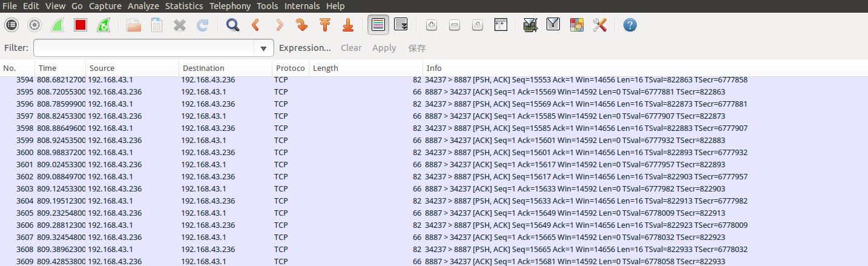Viewport: 868px width, 266px height.
Task: Stop the running capture with red square
Action: 81,25
